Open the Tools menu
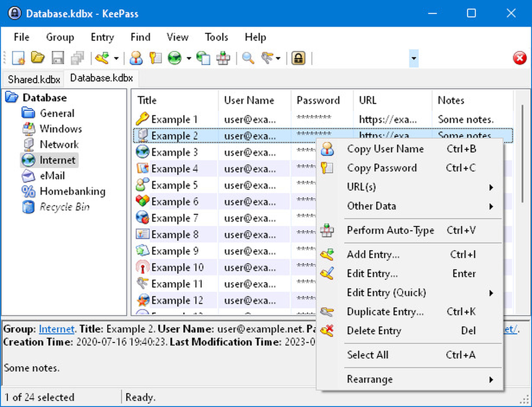The width and height of the screenshot is (532, 407). pyautogui.click(x=216, y=37)
